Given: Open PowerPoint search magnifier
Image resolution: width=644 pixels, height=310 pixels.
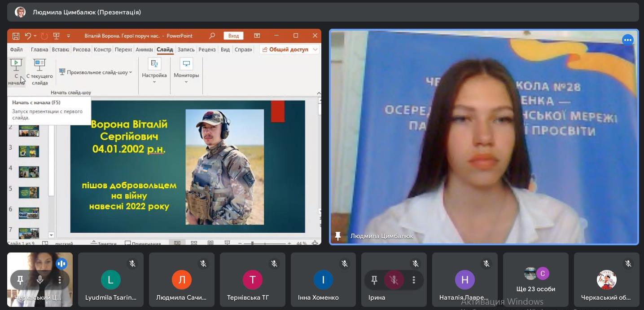Looking at the screenshot, I should point(212,36).
